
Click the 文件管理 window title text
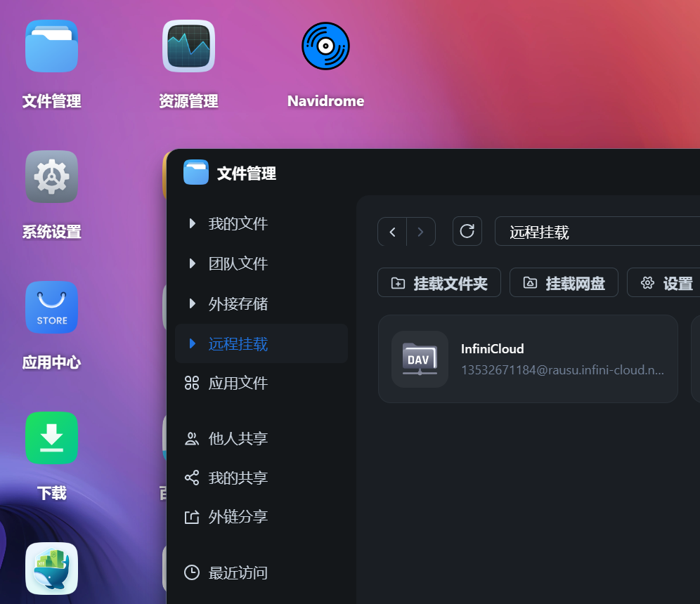(x=247, y=173)
